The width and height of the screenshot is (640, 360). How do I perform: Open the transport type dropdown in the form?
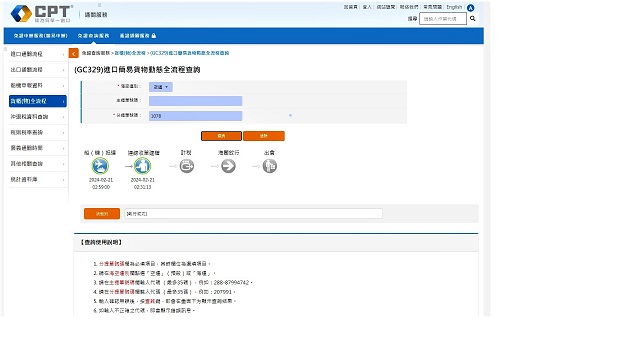[161, 87]
